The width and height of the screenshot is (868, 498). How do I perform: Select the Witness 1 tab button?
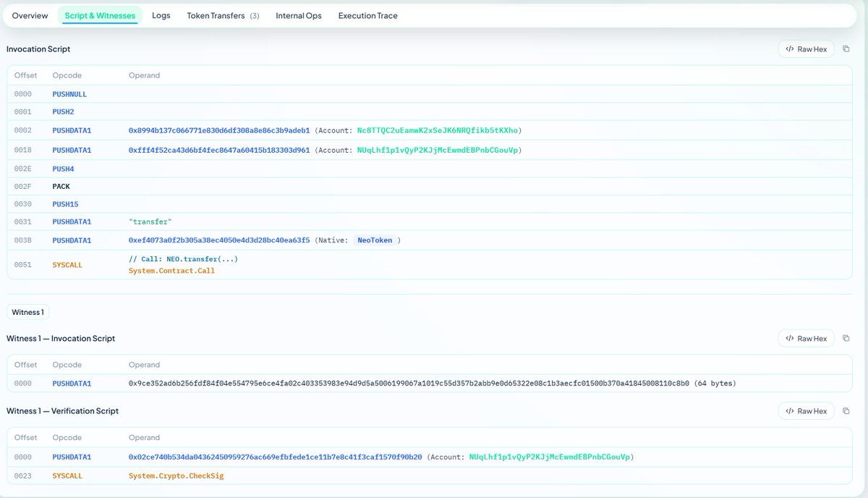27,312
